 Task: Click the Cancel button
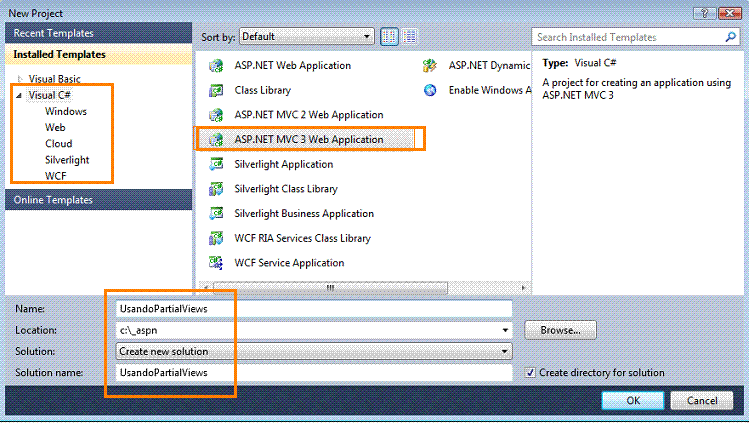(702, 401)
